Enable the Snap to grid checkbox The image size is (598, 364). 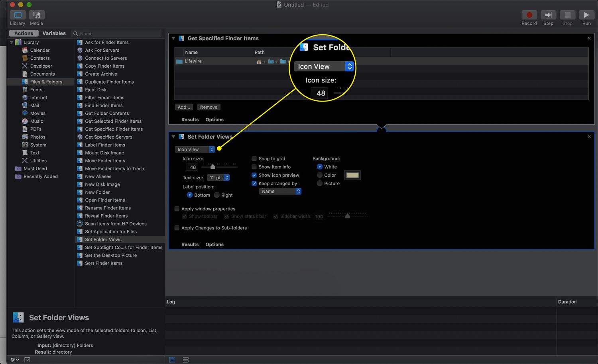click(254, 159)
